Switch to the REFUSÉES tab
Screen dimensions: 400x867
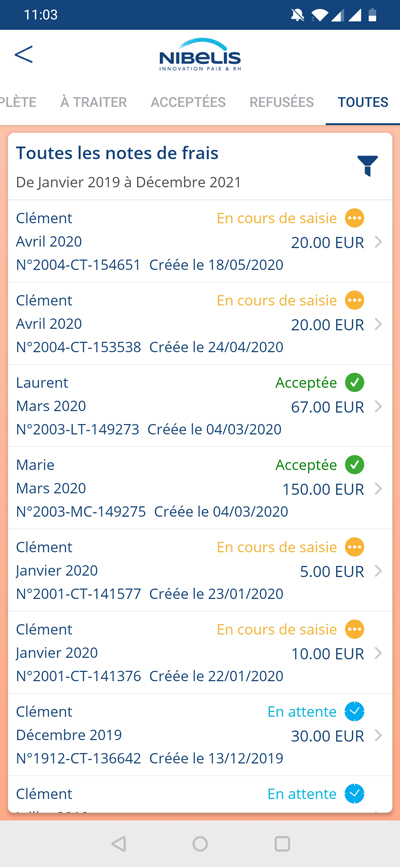click(x=282, y=102)
